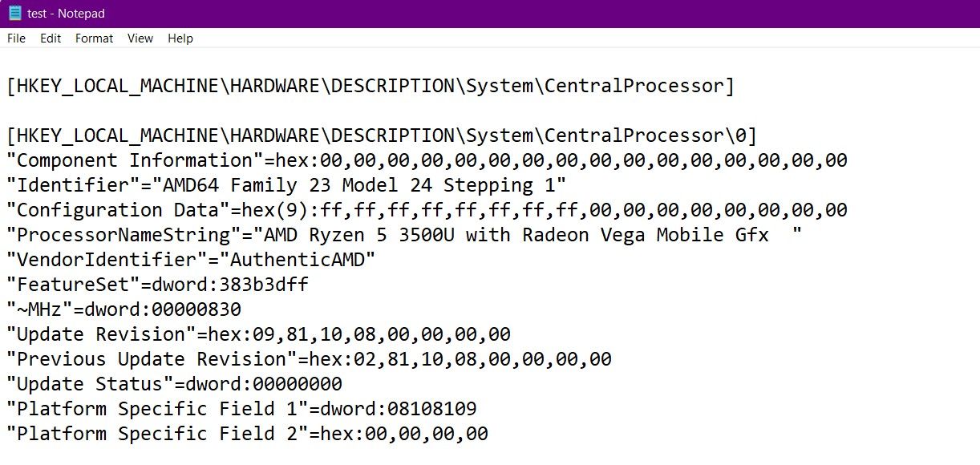This screenshot has height=465, width=980.
Task: Open the Format menu
Action: pyautogui.click(x=94, y=38)
